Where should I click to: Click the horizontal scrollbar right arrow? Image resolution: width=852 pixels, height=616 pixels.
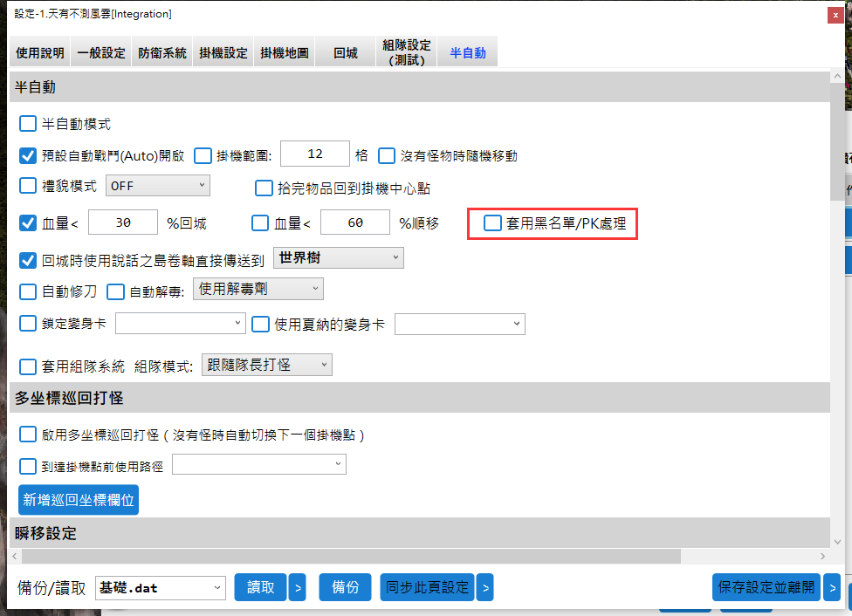tap(822, 557)
